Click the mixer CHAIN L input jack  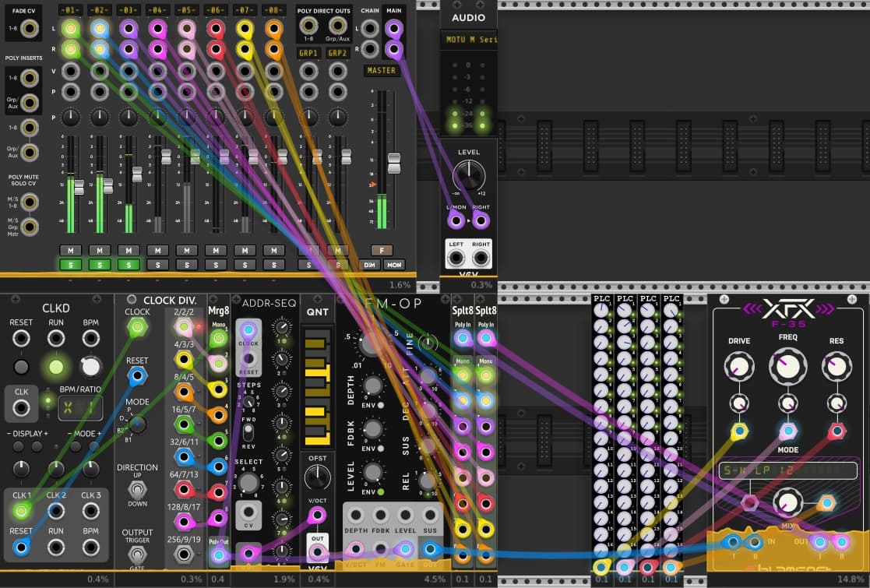coord(369,28)
